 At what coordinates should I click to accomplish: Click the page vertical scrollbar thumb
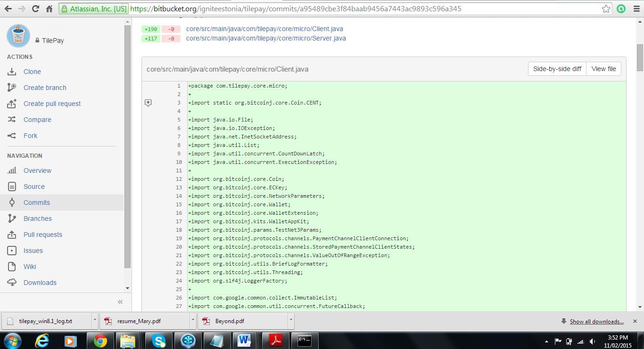pos(640,57)
